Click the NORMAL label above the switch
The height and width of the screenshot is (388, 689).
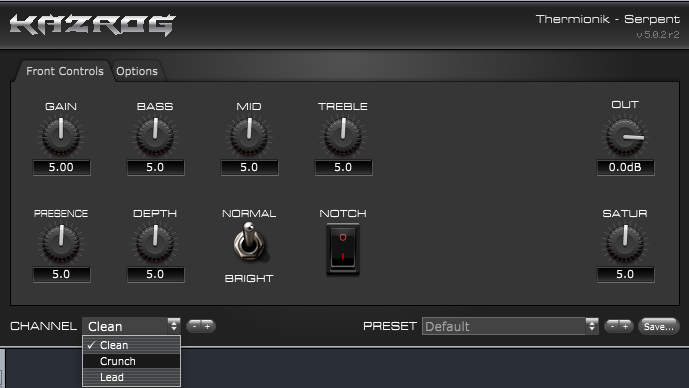tap(249, 214)
